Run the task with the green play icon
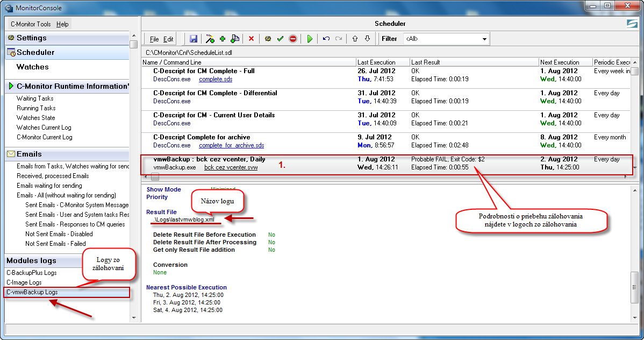This screenshot has width=644, height=340. [x=310, y=39]
